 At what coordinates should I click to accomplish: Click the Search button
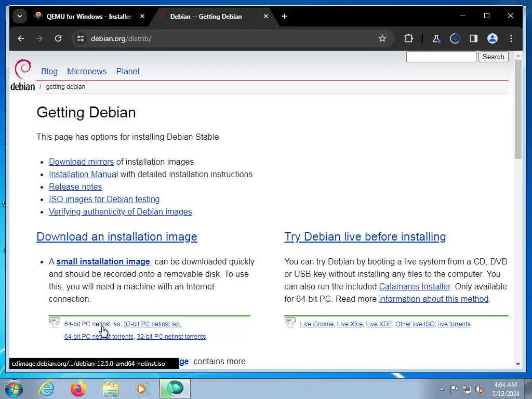494,57
